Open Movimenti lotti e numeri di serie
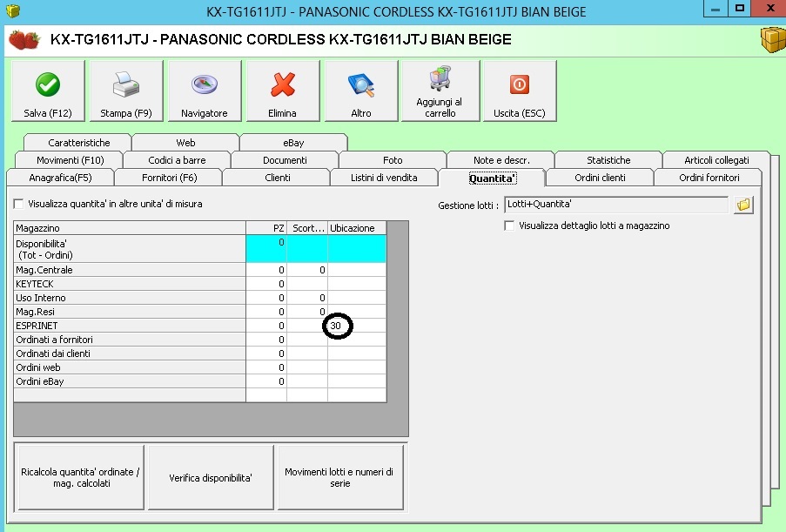The height and width of the screenshot is (532, 786). [339, 477]
